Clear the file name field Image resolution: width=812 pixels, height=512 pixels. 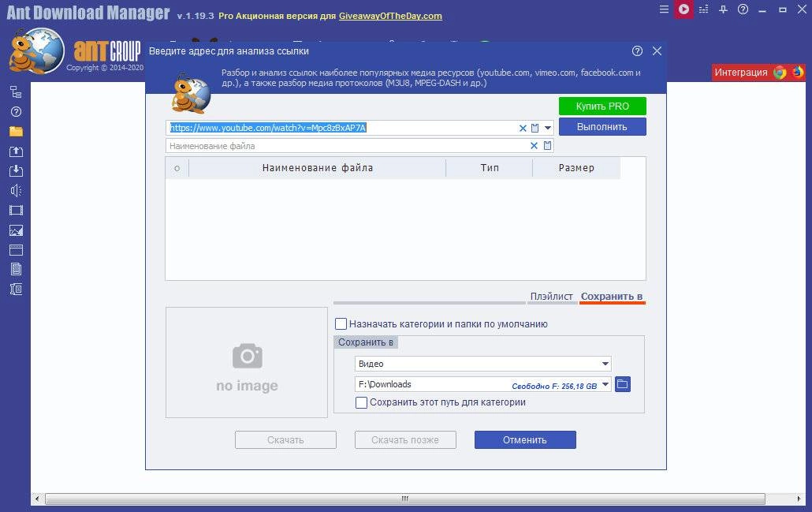click(534, 146)
